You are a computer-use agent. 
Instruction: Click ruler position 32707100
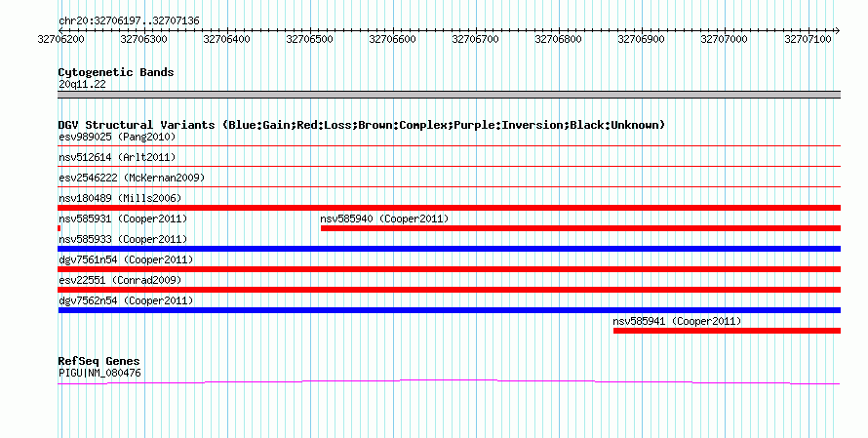[x=809, y=39]
